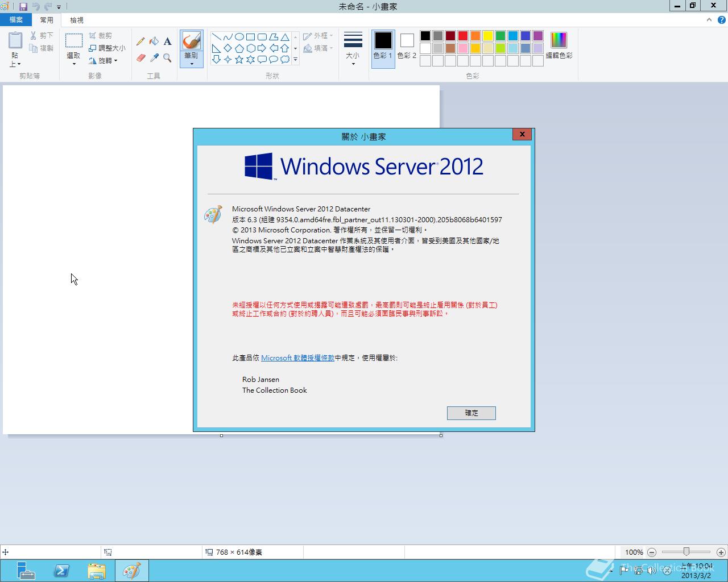Click the 剪下 scissors cut icon
Viewport: 728px width, 582px height.
[34, 35]
